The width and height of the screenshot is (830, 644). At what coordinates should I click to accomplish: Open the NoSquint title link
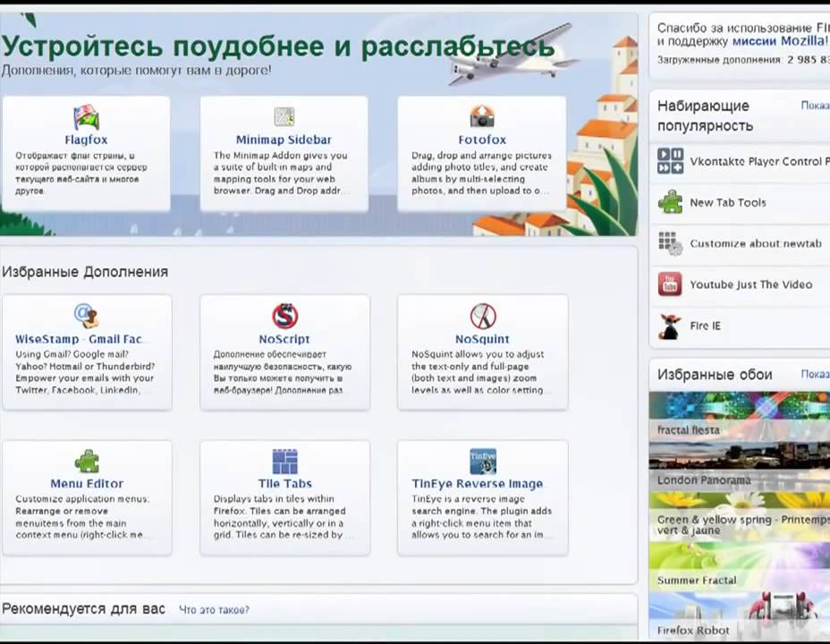pyautogui.click(x=482, y=339)
